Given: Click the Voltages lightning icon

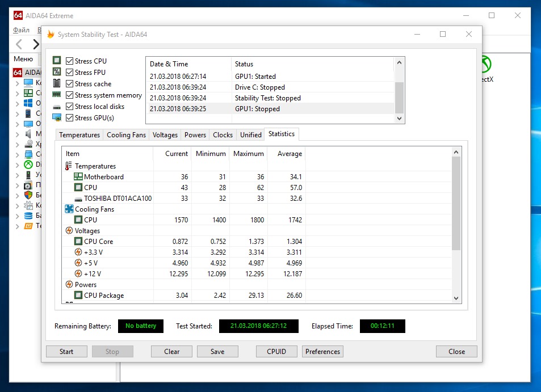Looking at the screenshot, I should (69, 230).
